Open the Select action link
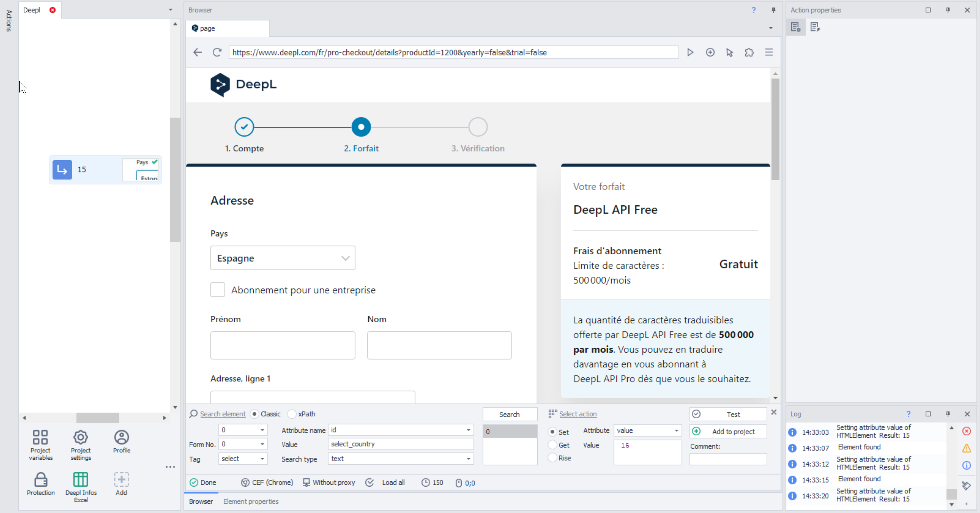Viewport: 980px width, 513px height. coord(578,414)
